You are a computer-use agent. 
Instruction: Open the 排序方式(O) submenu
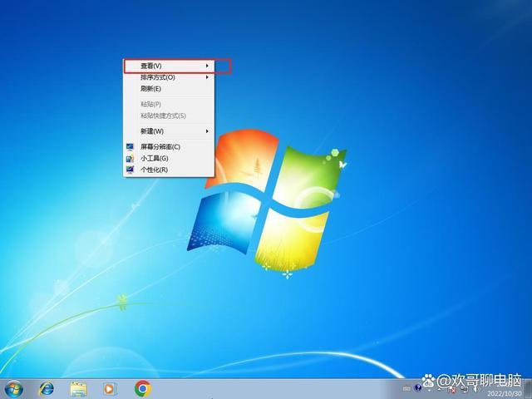coord(169,77)
